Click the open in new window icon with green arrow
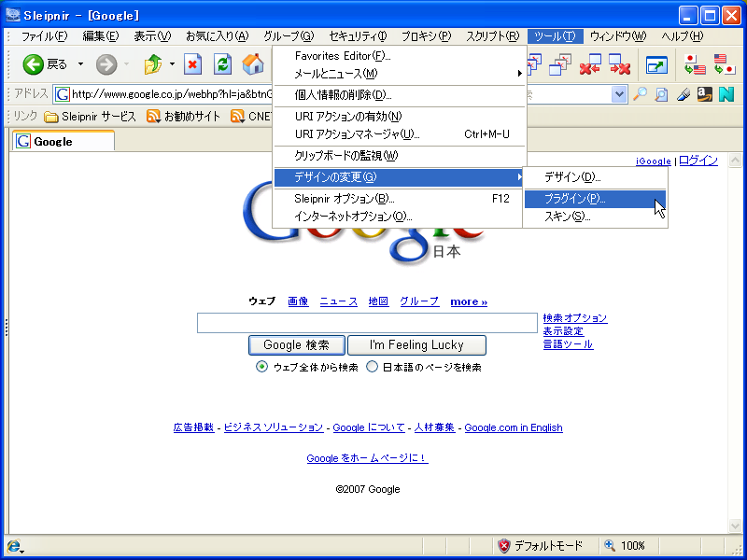Screen dimensions: 747x560 point(656,64)
